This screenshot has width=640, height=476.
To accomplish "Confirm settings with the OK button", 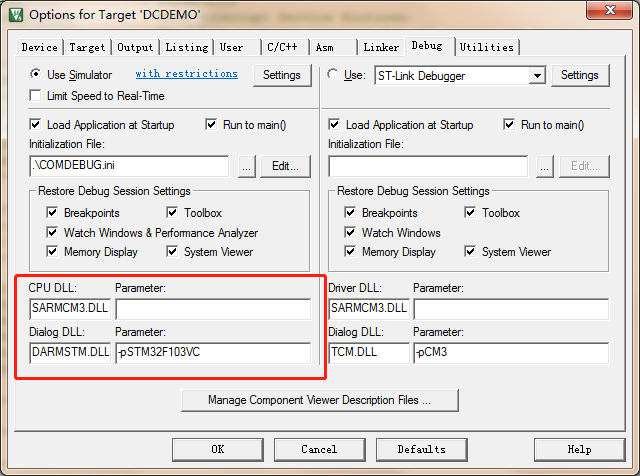I will coord(217,449).
